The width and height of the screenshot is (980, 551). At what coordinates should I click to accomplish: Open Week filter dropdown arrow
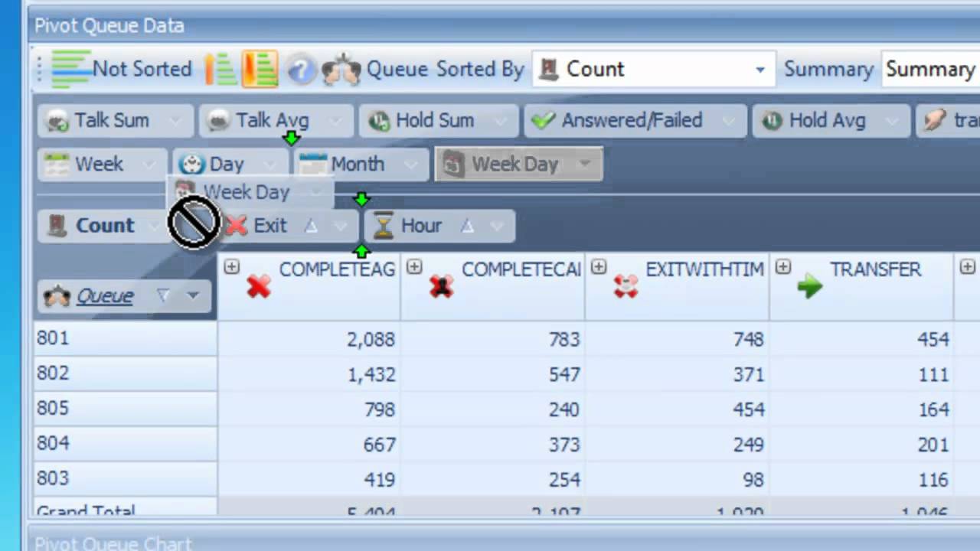point(150,165)
